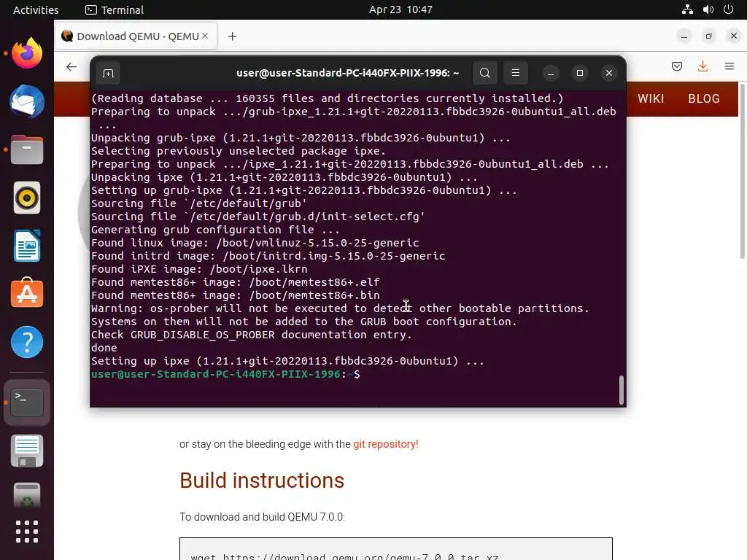Click 'Check GRUB_DISABLE_OS_PROBER documentation entry.' line
This screenshot has width=747, height=560.
pos(252,335)
